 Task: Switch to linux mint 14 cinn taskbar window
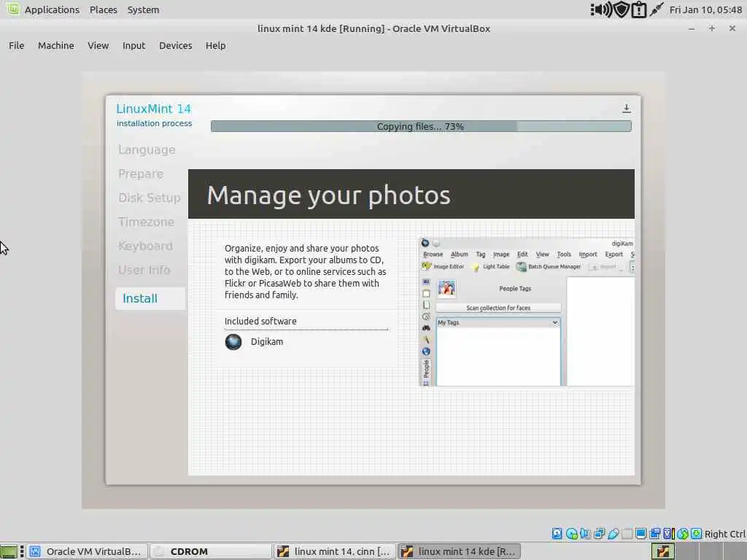(336, 551)
